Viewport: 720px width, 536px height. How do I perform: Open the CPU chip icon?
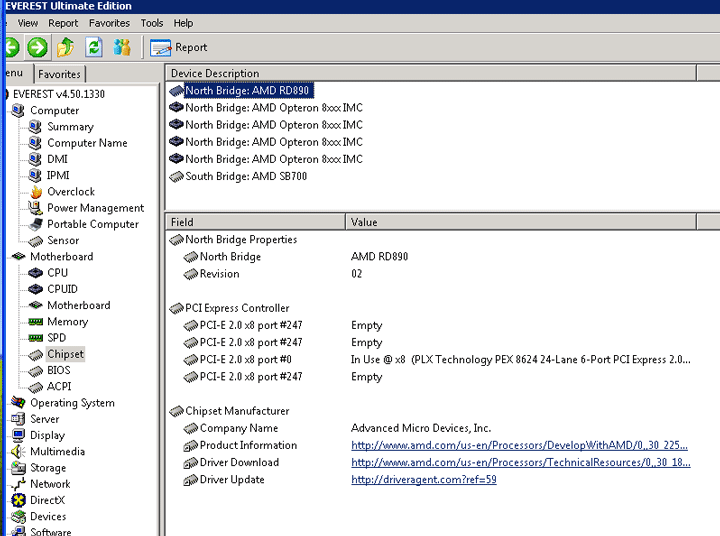click(x=35, y=273)
